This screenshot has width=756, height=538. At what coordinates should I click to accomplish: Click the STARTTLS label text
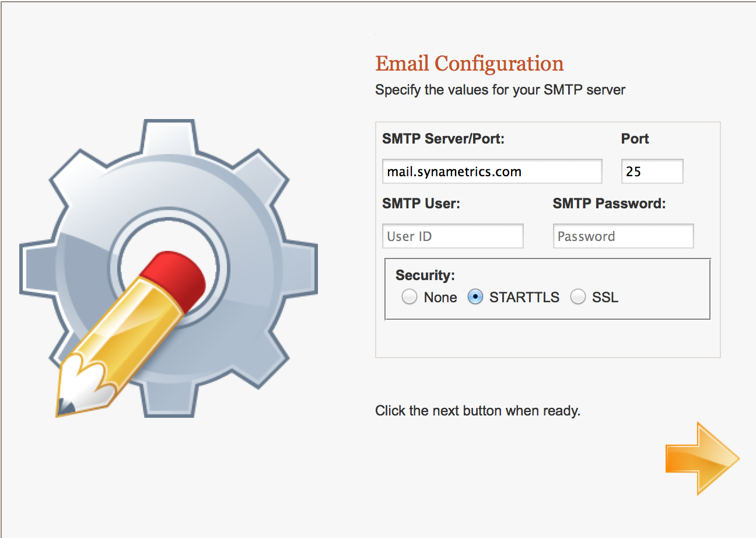524,297
